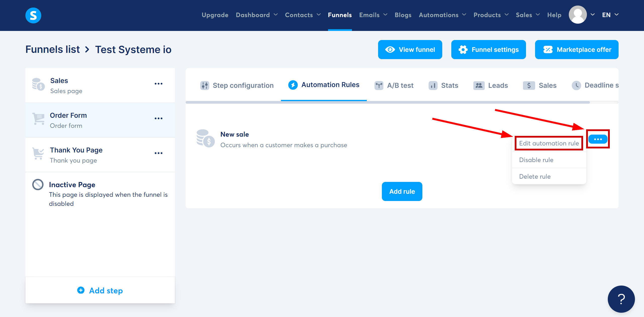Click the 'Sales page' subtitle text
644x317 pixels.
66,91
